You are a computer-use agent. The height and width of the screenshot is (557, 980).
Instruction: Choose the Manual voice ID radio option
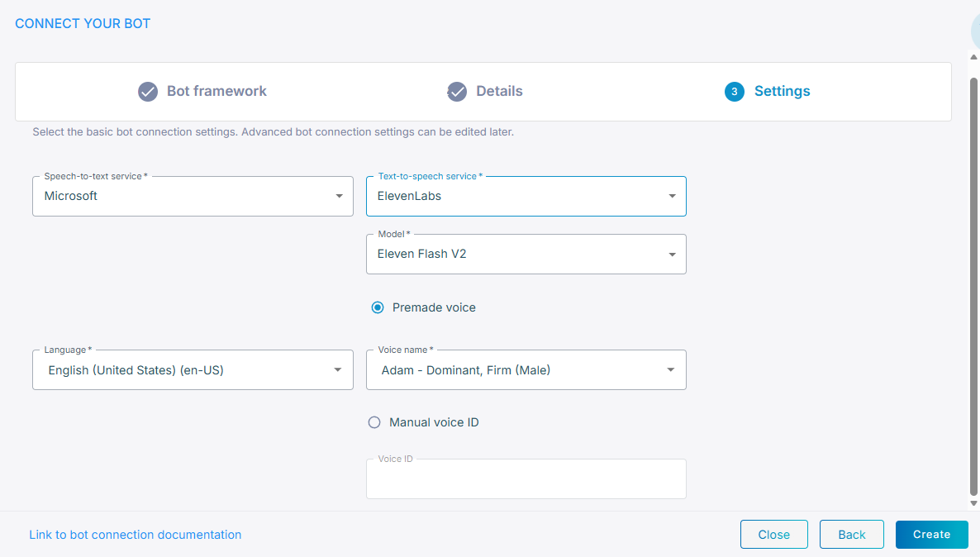(x=374, y=422)
